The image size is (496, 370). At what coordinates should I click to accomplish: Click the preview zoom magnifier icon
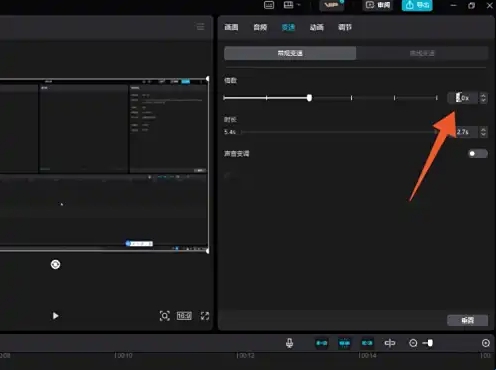pyautogui.click(x=165, y=316)
